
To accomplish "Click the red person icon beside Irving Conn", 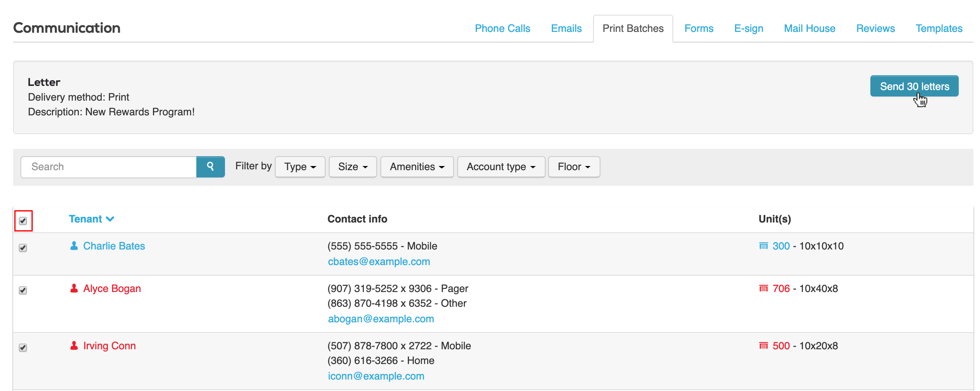I will (x=74, y=346).
